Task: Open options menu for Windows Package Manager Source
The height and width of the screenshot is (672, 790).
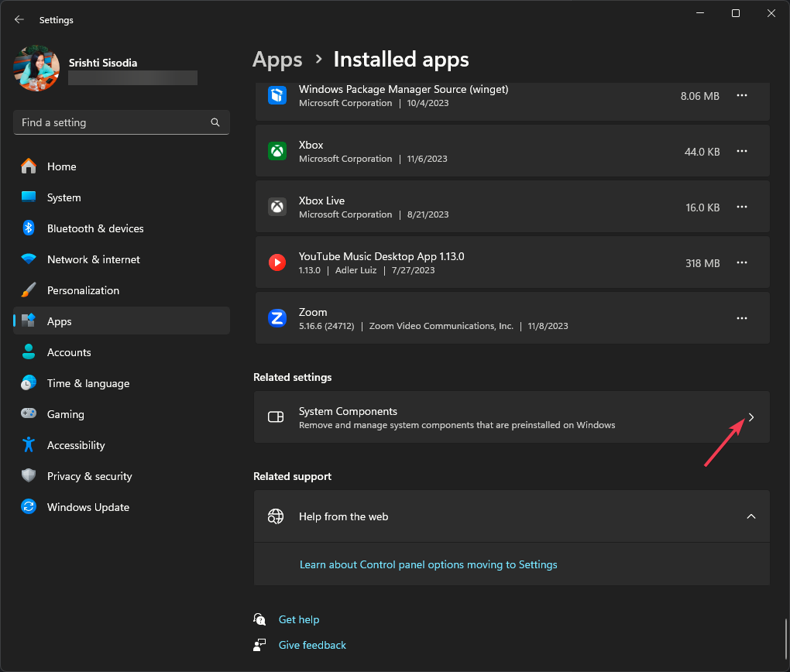Action: [x=742, y=95]
